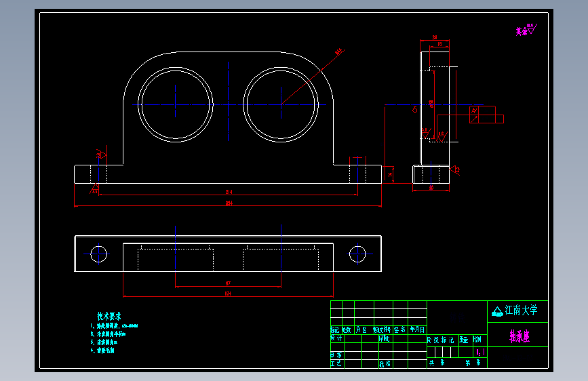588x381 pixels.
Task: Click the 江南大学 university logo icon
Action: point(497,312)
